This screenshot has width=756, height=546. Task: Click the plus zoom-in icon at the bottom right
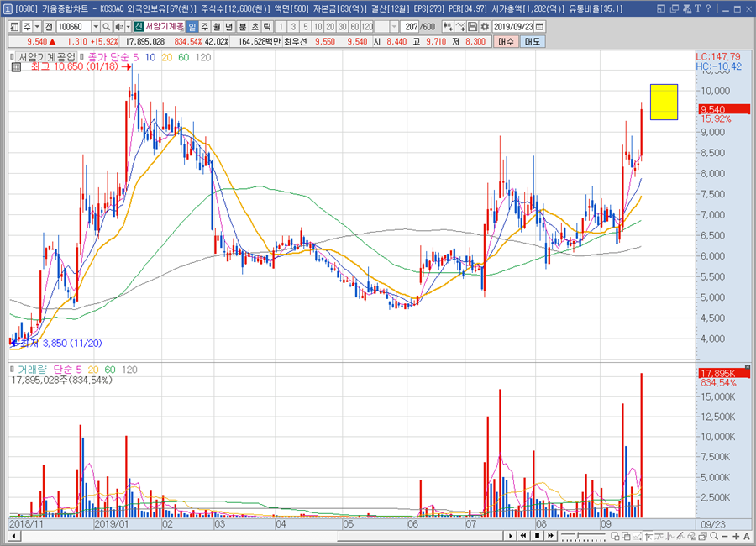pos(736,537)
